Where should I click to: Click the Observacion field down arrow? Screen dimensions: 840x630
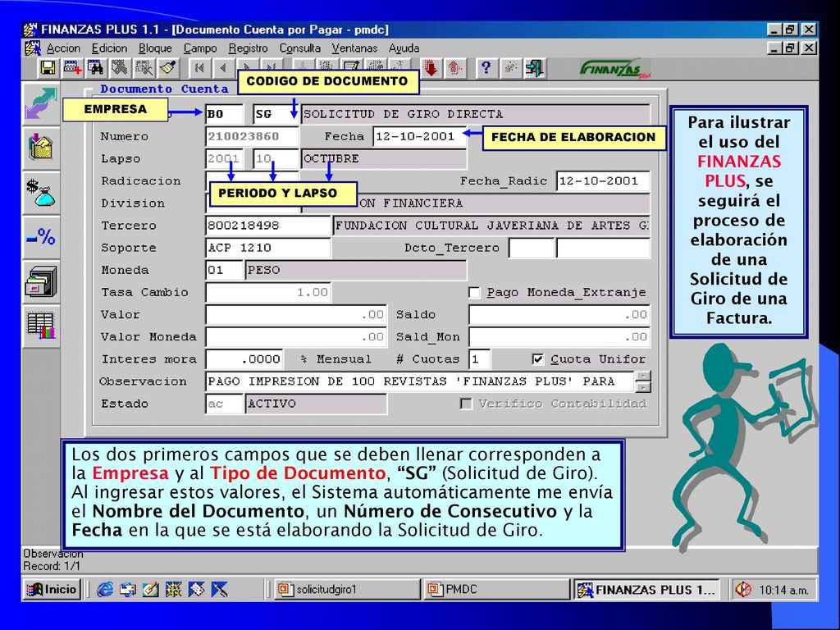click(643, 387)
